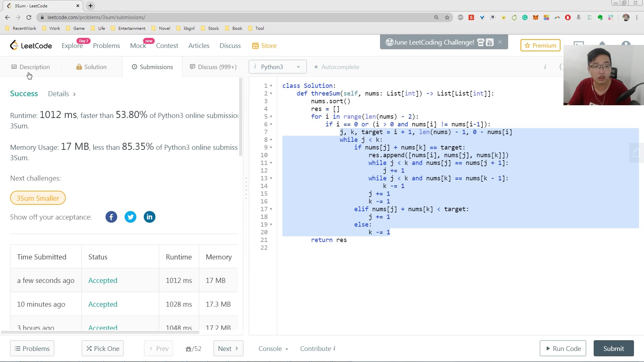Expand the Console panel

[x=273, y=349]
